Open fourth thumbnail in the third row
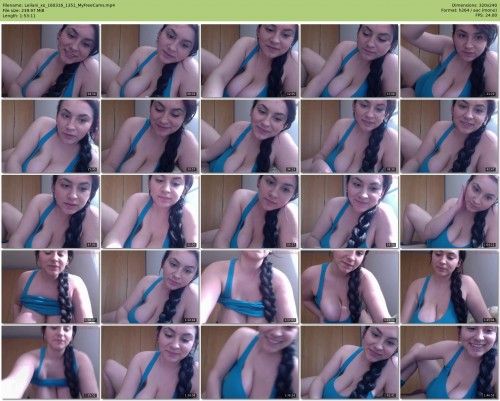 point(349,211)
